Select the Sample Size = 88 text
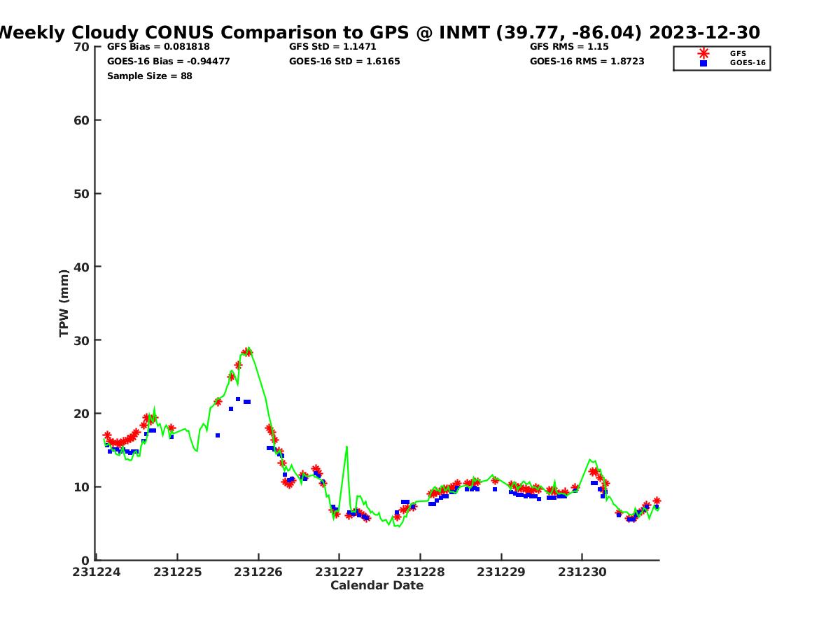Viewport: 840px width, 630px height. point(149,76)
